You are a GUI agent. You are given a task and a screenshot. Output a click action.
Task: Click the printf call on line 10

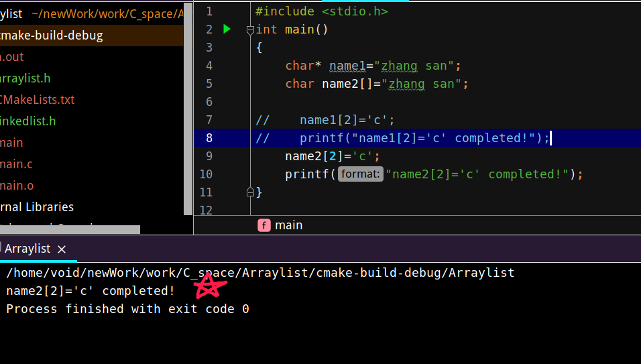pos(434,174)
